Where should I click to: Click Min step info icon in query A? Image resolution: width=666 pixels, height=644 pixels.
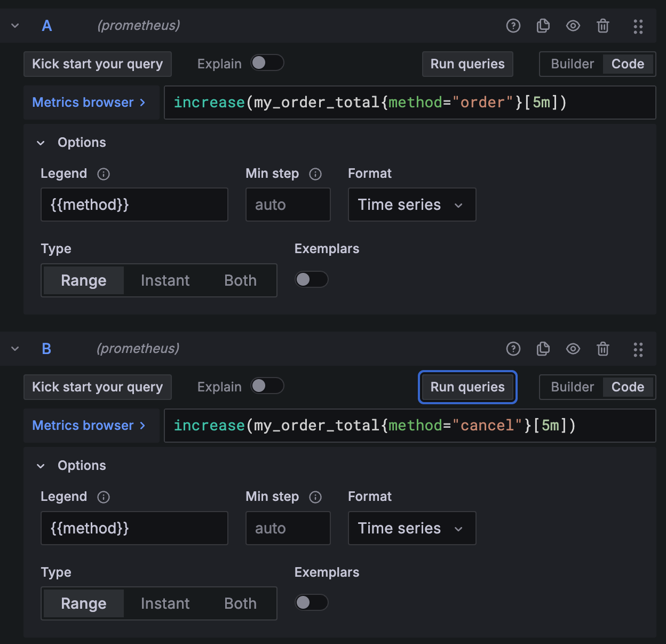coord(315,174)
